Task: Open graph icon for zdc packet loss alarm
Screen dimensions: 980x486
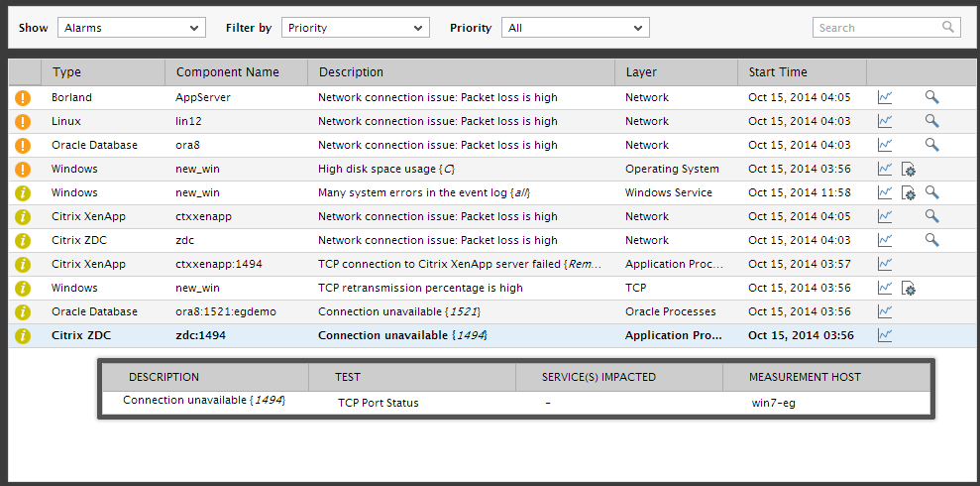Action: (x=884, y=240)
